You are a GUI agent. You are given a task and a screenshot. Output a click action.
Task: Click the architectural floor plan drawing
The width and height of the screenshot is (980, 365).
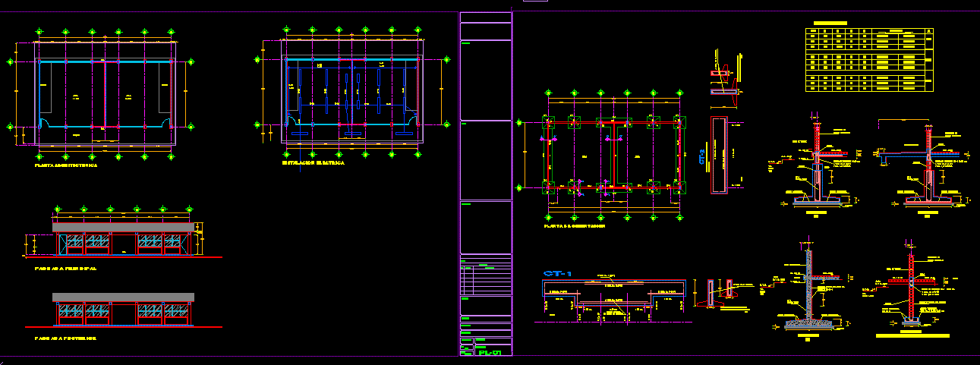point(106,95)
